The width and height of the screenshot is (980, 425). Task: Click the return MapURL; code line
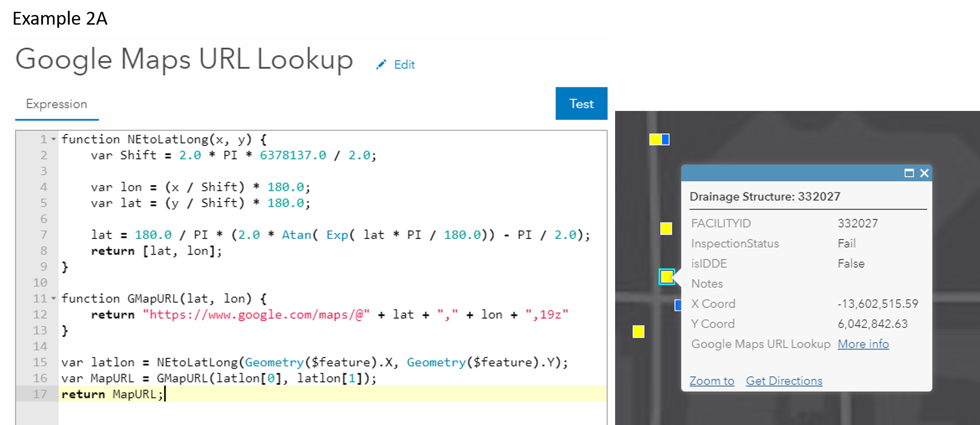pos(112,394)
